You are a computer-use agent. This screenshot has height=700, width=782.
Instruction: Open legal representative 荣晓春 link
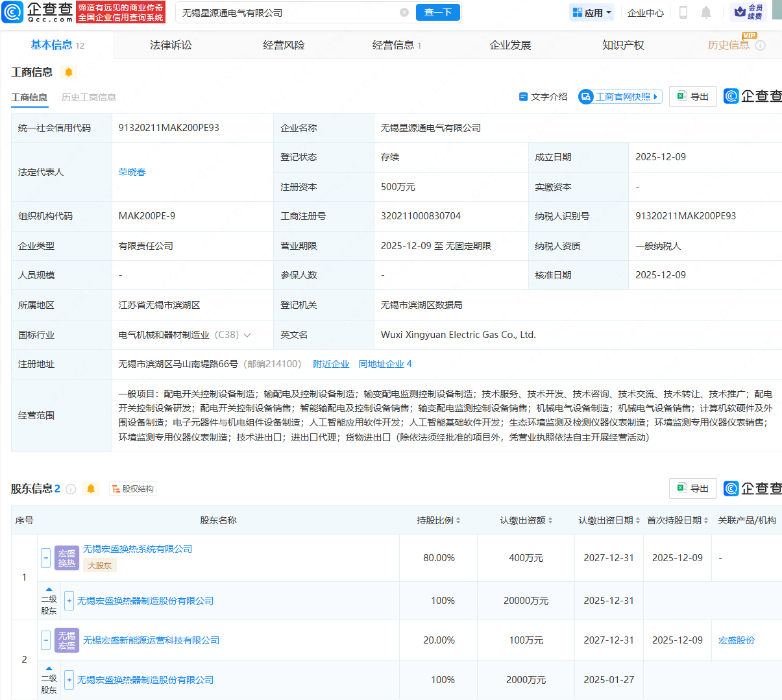132,172
